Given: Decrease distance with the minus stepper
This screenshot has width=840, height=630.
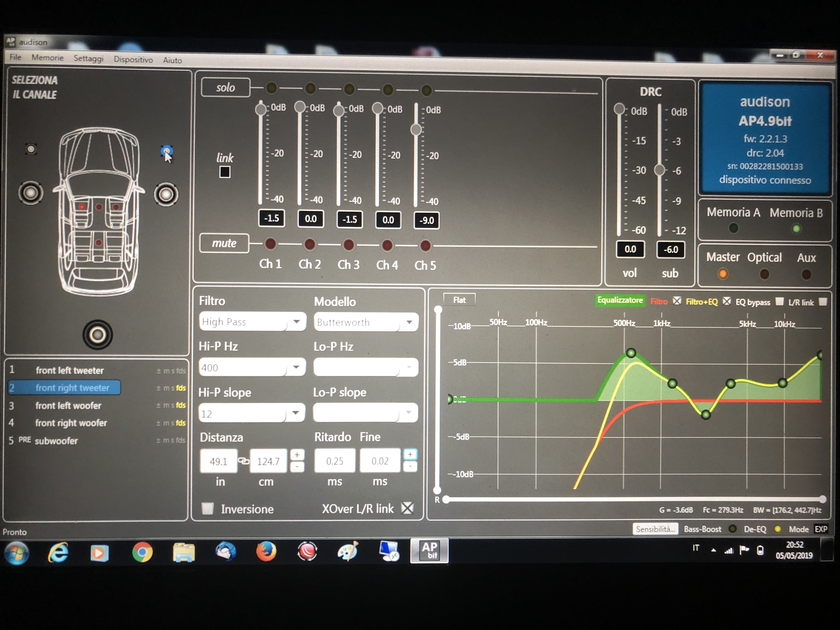Looking at the screenshot, I should coord(297,466).
